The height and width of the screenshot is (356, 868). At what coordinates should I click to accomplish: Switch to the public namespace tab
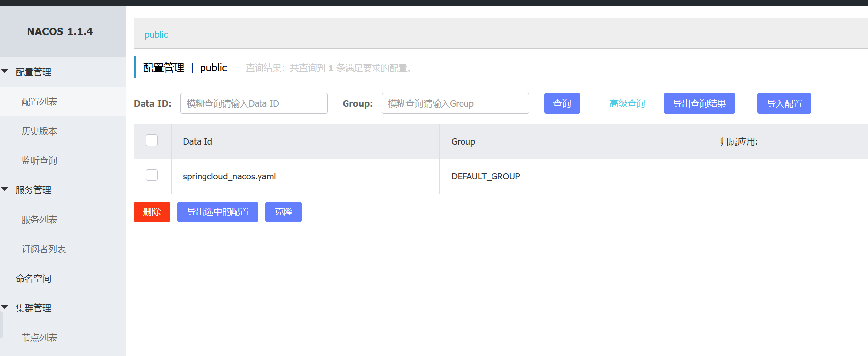[156, 35]
